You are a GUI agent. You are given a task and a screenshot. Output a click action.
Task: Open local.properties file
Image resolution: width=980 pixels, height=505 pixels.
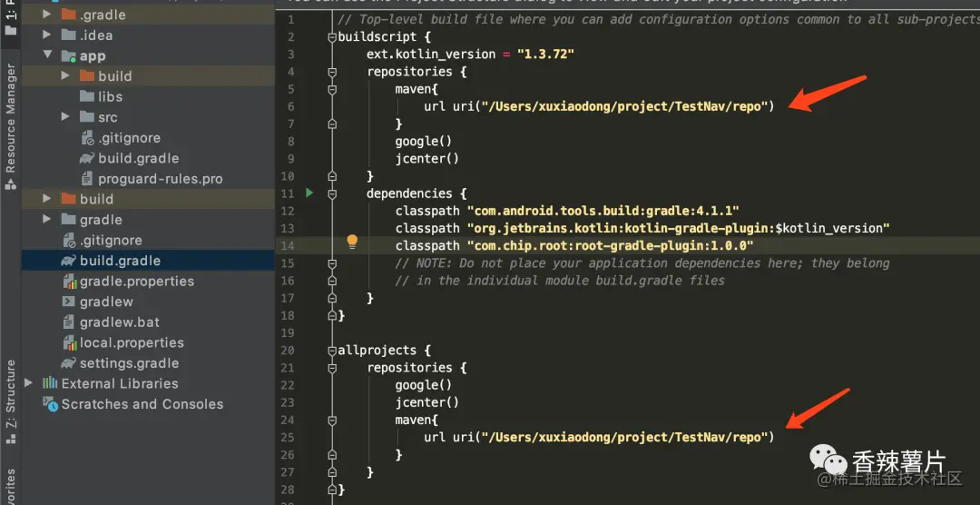tap(132, 342)
